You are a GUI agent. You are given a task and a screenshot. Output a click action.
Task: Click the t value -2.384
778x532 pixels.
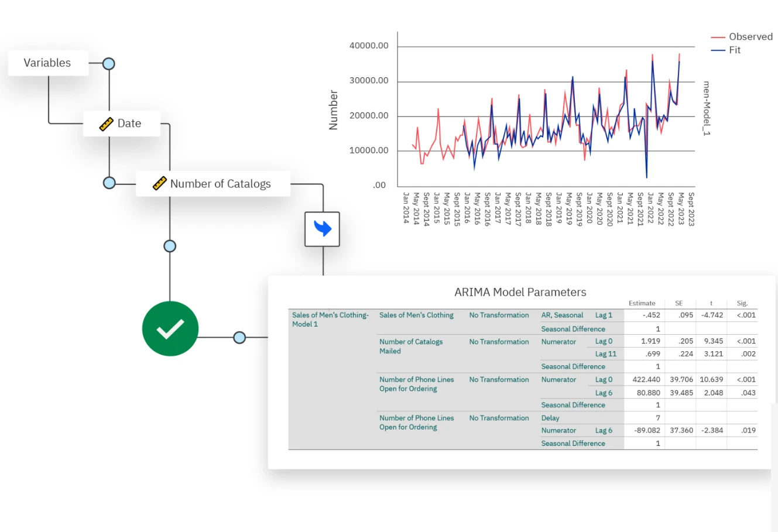point(712,430)
